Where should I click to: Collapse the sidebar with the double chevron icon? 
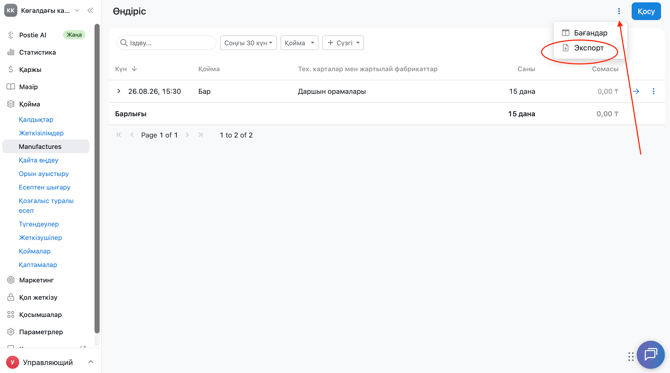(x=90, y=10)
